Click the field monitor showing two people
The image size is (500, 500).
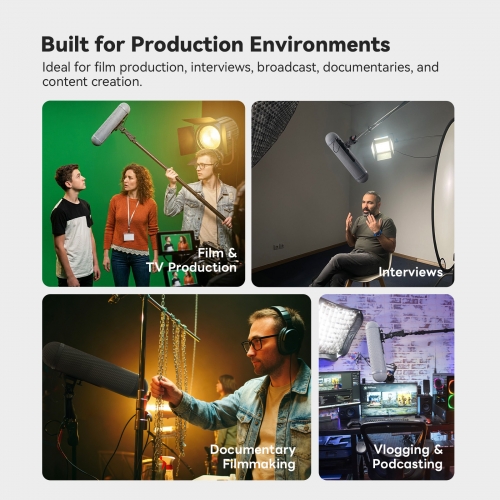pyautogui.click(x=176, y=242)
